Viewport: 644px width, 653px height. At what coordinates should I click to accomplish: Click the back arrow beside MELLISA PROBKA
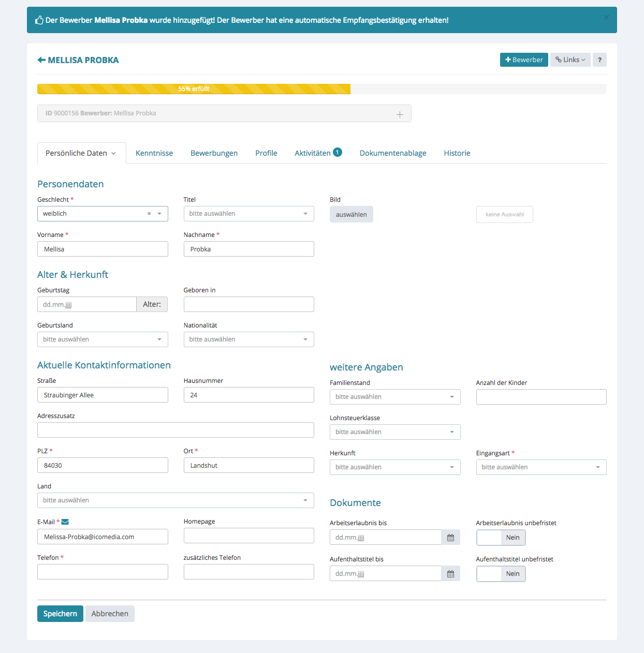click(x=41, y=60)
